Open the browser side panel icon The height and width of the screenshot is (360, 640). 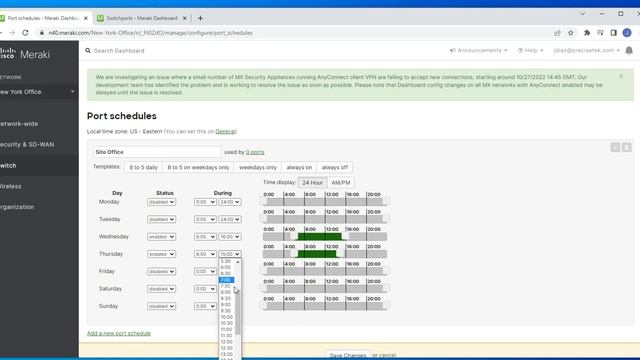[x=613, y=33]
